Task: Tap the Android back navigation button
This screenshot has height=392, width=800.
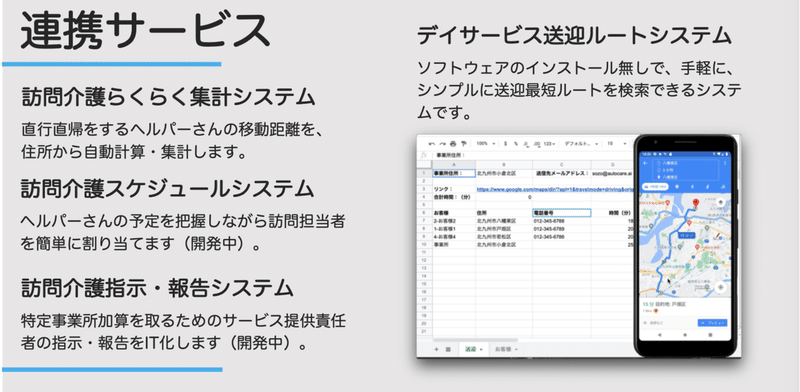Action: pyautogui.click(x=660, y=335)
